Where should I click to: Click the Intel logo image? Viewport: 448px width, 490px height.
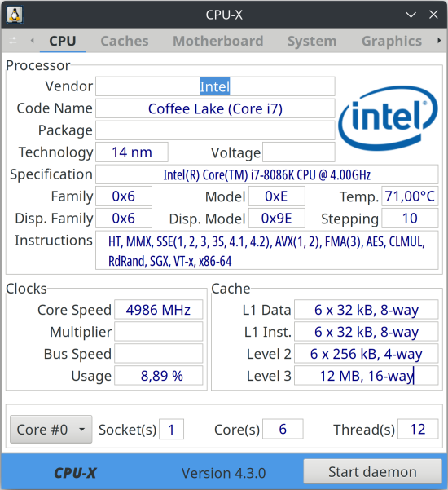tap(388, 117)
